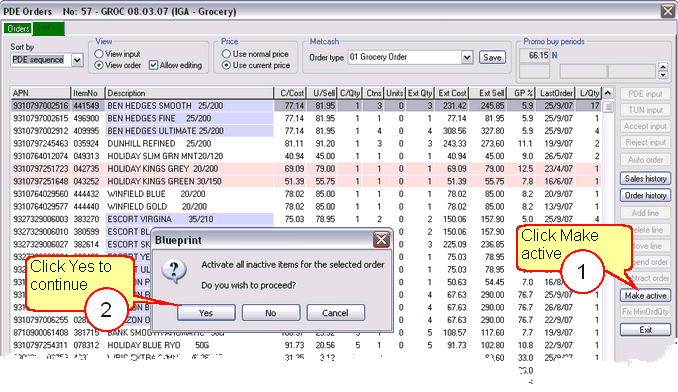Click Yes in the Blueprint dialog
This screenshot has height=392, width=678.
pos(206,312)
